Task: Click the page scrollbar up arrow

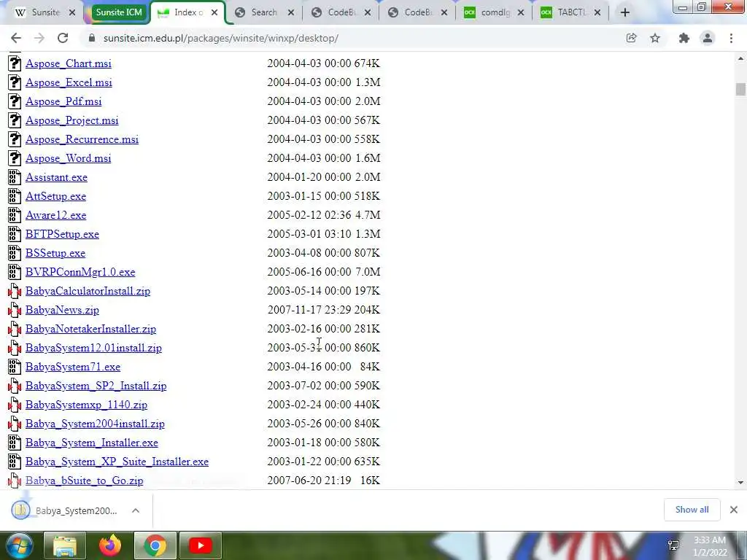Action: 740,58
